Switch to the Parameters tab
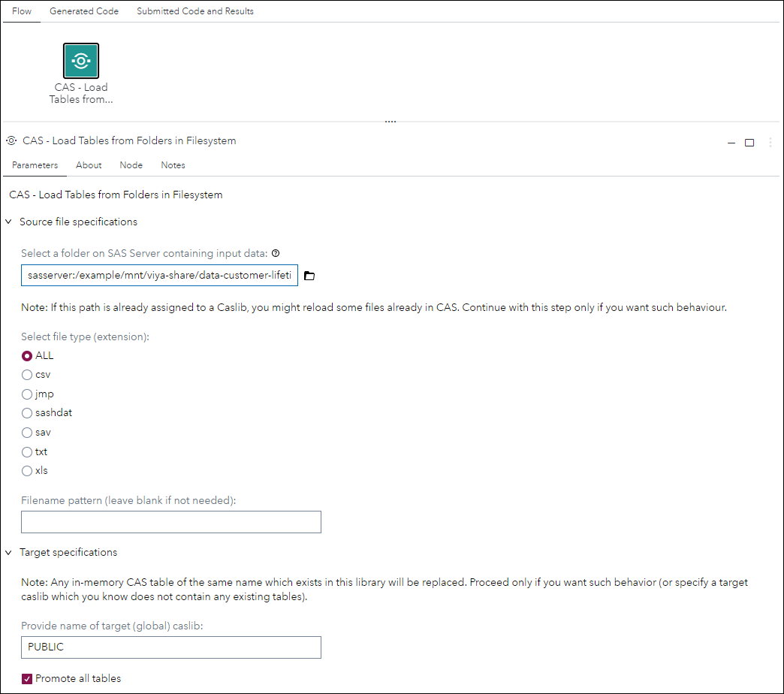784x694 pixels. click(35, 165)
